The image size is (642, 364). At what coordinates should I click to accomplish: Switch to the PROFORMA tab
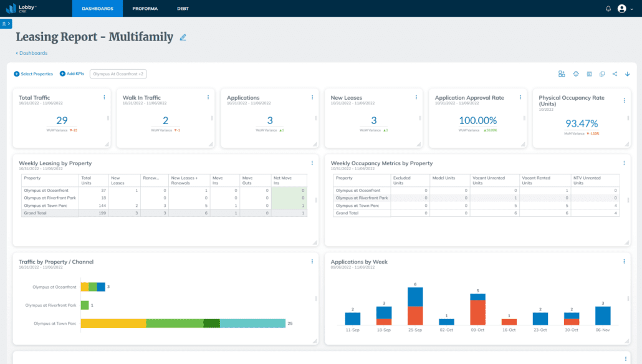click(x=145, y=9)
